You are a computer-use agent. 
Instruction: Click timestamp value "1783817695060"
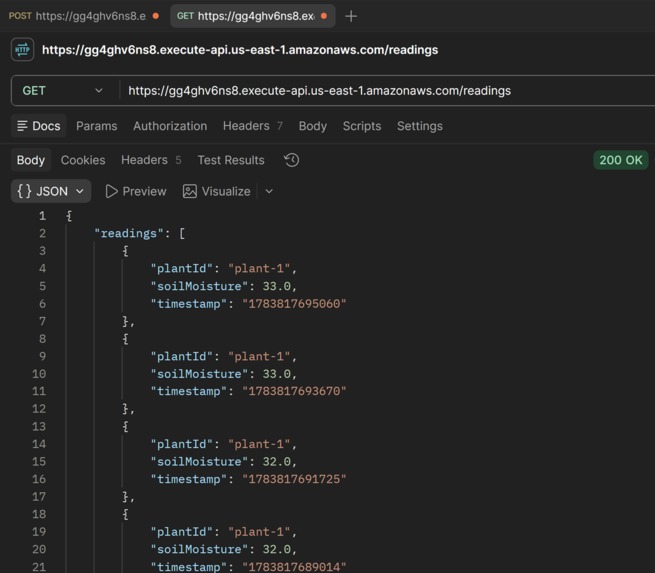pyautogui.click(x=294, y=304)
